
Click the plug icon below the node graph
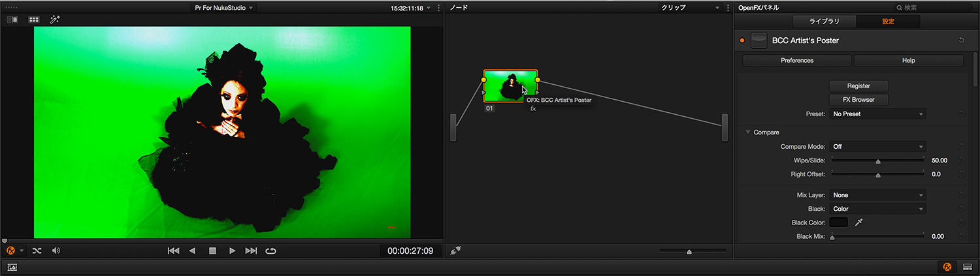pyautogui.click(x=455, y=251)
